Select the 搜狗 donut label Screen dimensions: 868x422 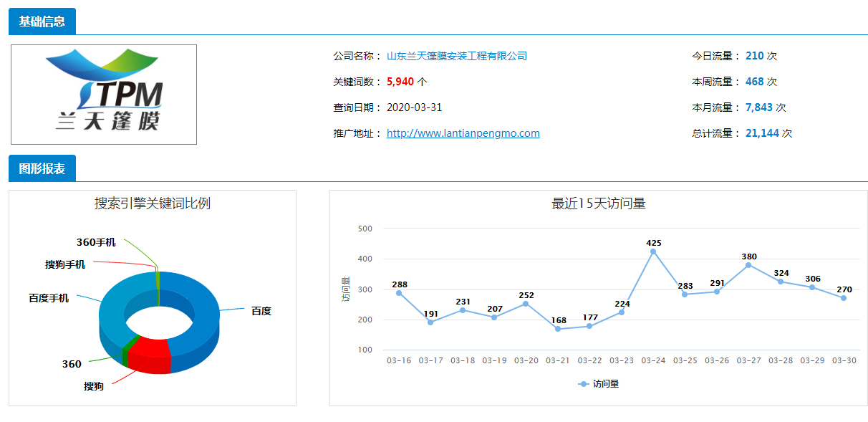[x=94, y=386]
